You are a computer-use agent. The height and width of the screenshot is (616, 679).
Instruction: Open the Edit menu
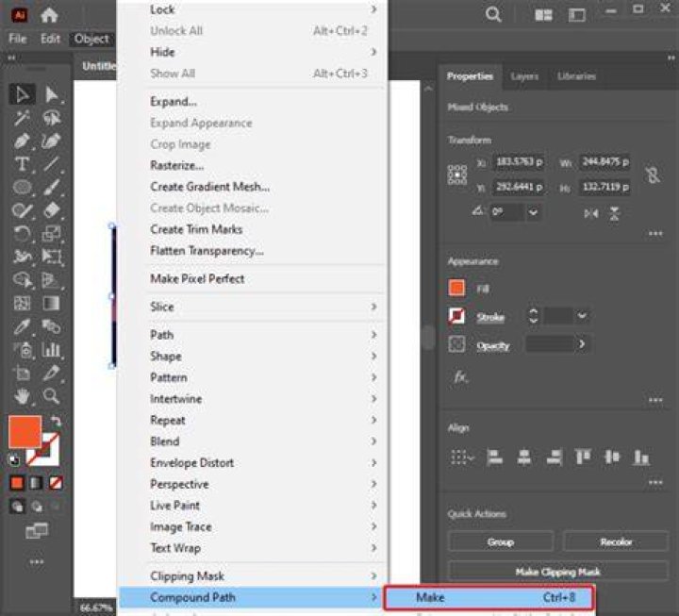point(50,39)
